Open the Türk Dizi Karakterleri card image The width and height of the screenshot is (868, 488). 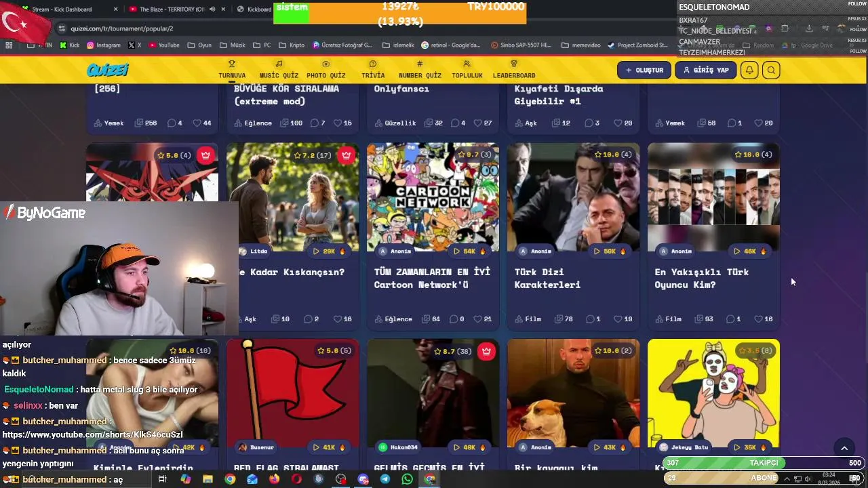coord(573,197)
